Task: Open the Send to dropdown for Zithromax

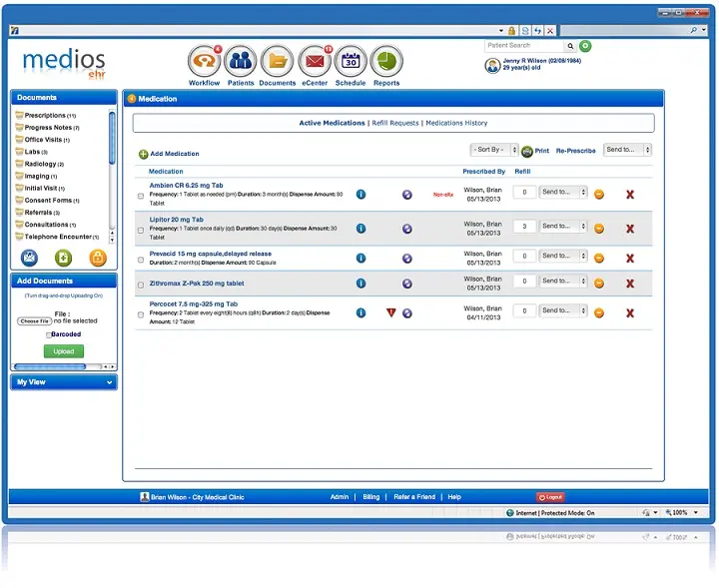Action: pos(563,281)
